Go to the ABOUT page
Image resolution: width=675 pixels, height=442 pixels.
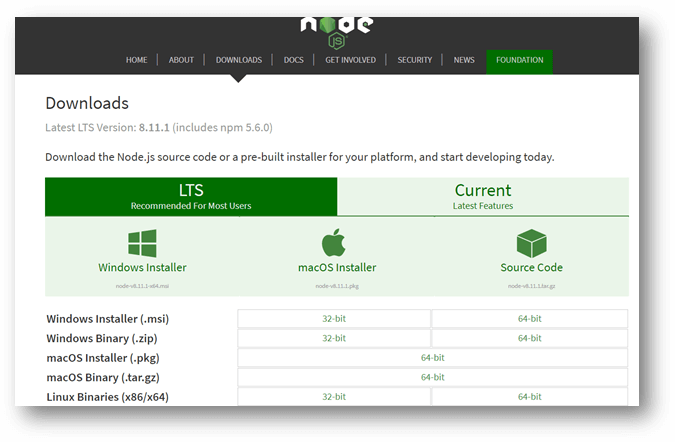coord(181,60)
